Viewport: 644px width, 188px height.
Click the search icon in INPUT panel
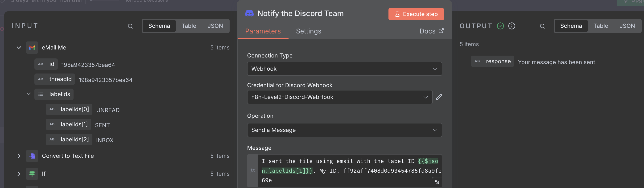130,26
